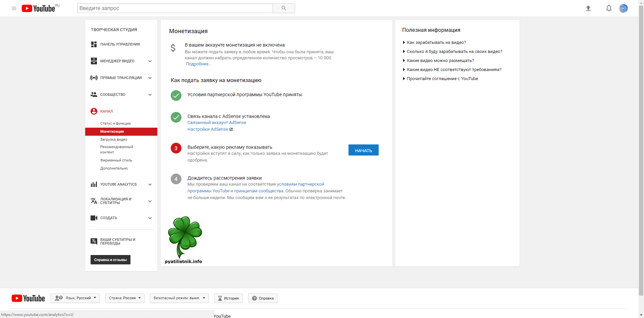Open the Язык: Русский dropdown

75,298
